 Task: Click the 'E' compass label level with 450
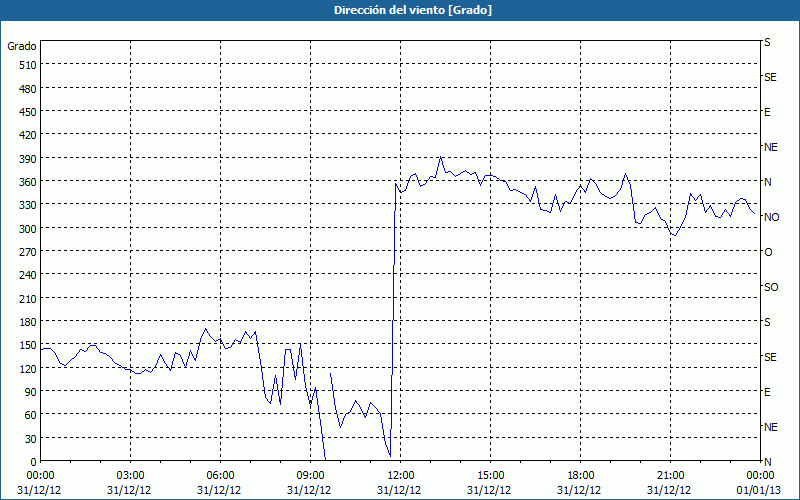coord(767,112)
